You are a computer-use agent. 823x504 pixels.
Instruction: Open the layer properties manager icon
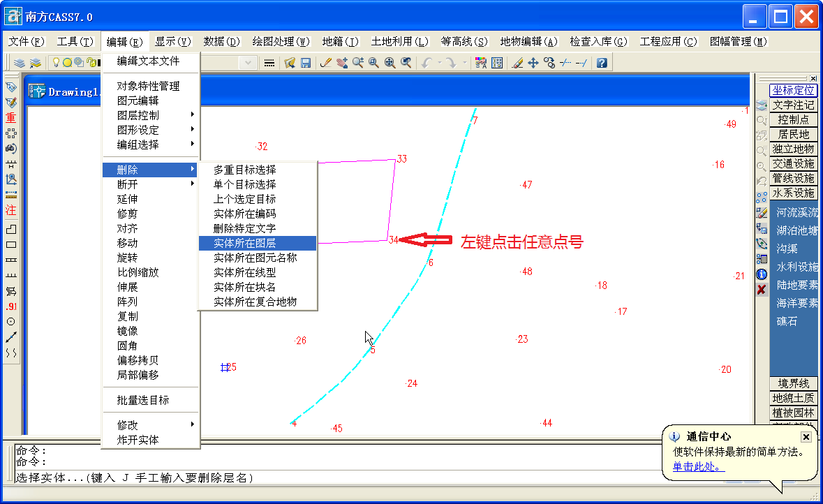20,63
